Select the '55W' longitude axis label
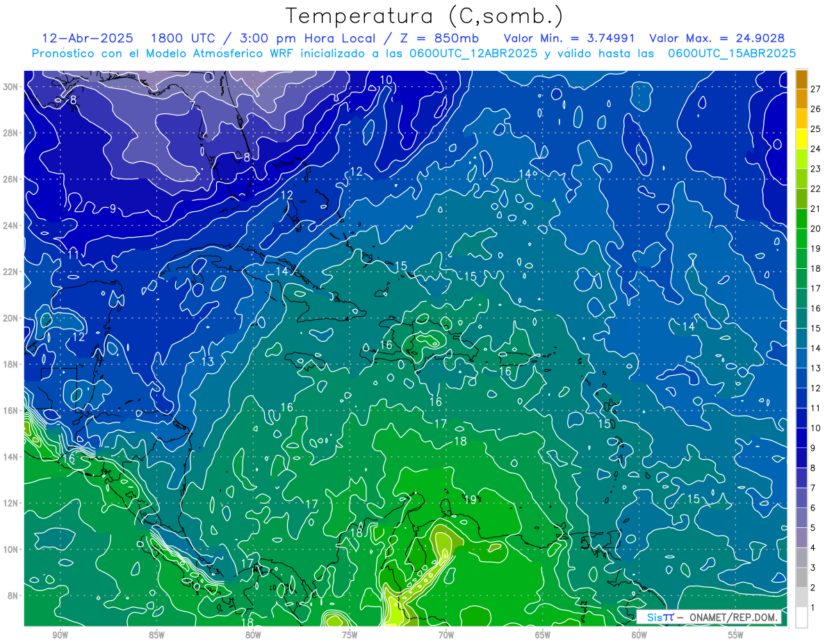This screenshot has height=644, width=834. [736, 635]
